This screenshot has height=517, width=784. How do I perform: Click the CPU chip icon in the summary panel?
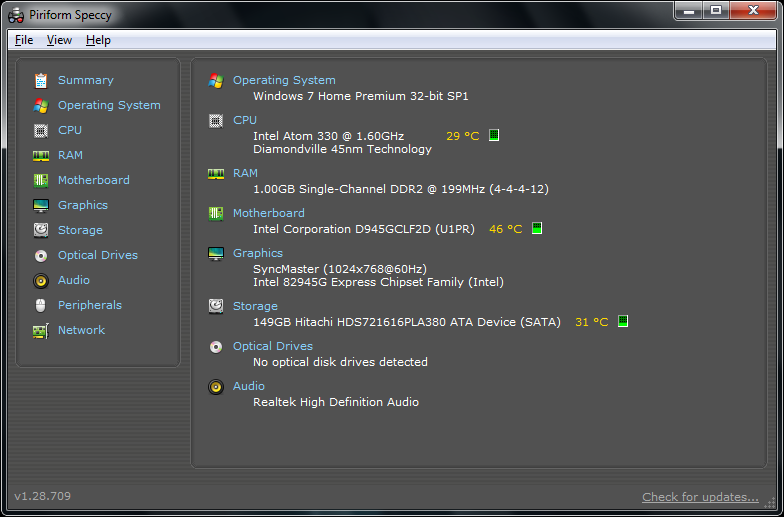(x=216, y=120)
